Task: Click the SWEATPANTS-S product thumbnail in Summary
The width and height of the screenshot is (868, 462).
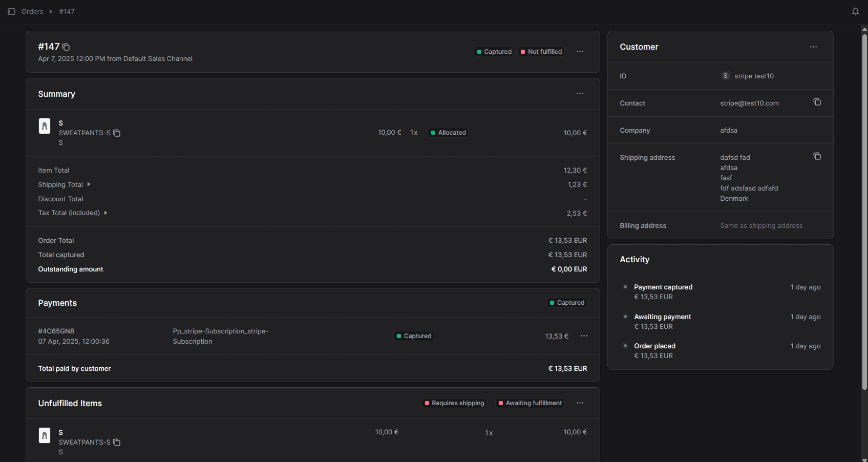Action: [x=45, y=125]
